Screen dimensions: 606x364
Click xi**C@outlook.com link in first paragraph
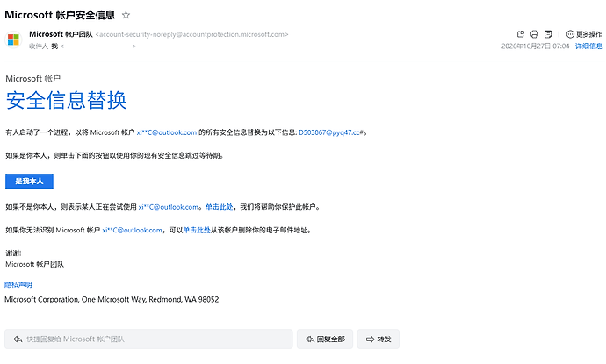click(x=167, y=132)
